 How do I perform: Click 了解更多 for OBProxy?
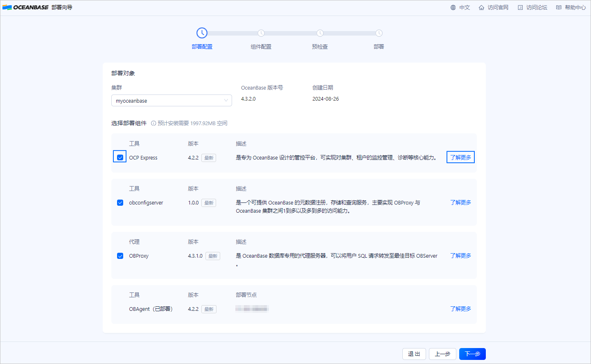point(460,256)
